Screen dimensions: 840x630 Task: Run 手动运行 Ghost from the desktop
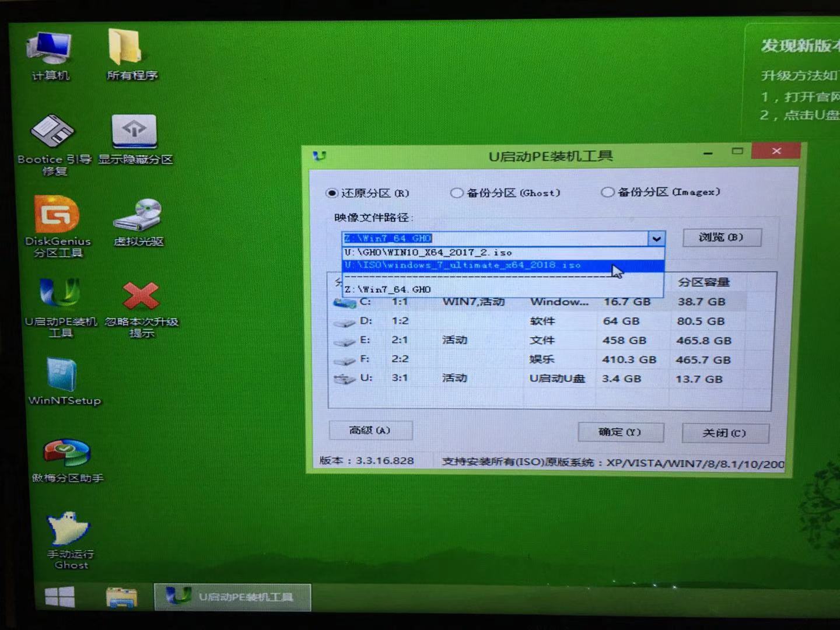(69, 528)
